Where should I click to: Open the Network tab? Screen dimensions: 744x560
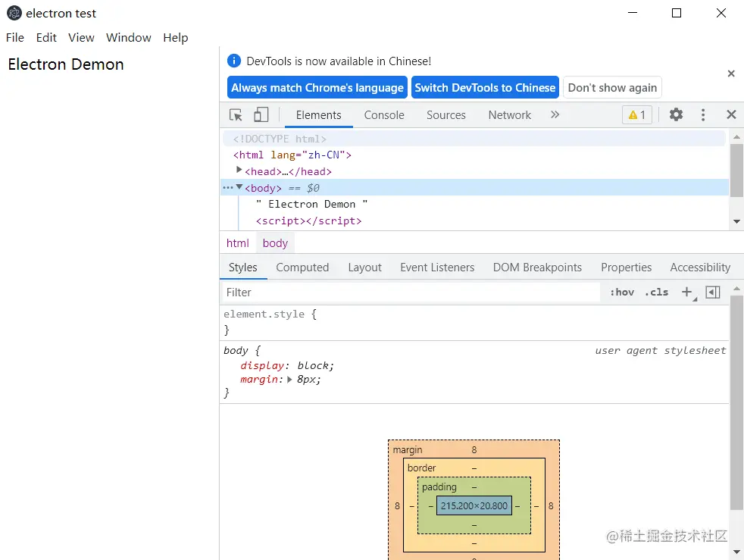pyautogui.click(x=510, y=115)
